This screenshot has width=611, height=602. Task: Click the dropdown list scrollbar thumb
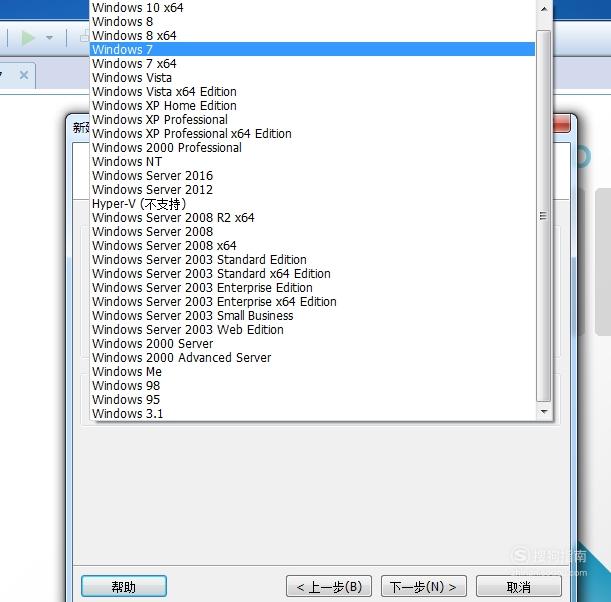[544, 216]
